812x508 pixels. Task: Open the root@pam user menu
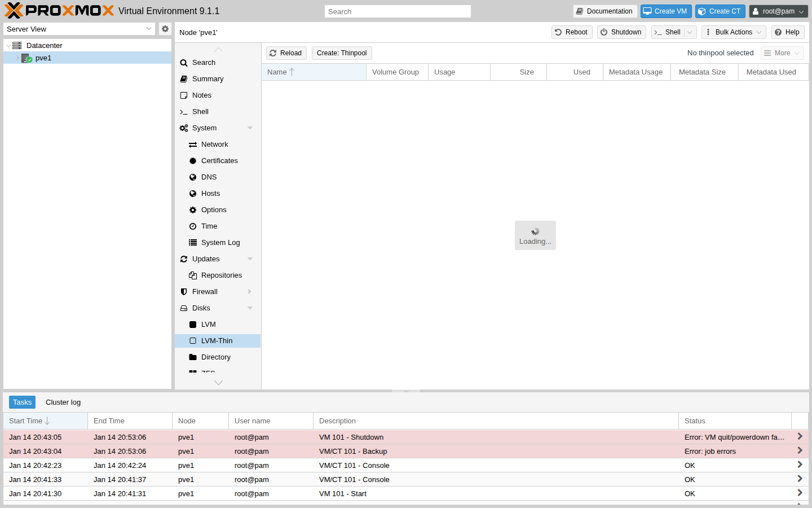[x=778, y=11]
